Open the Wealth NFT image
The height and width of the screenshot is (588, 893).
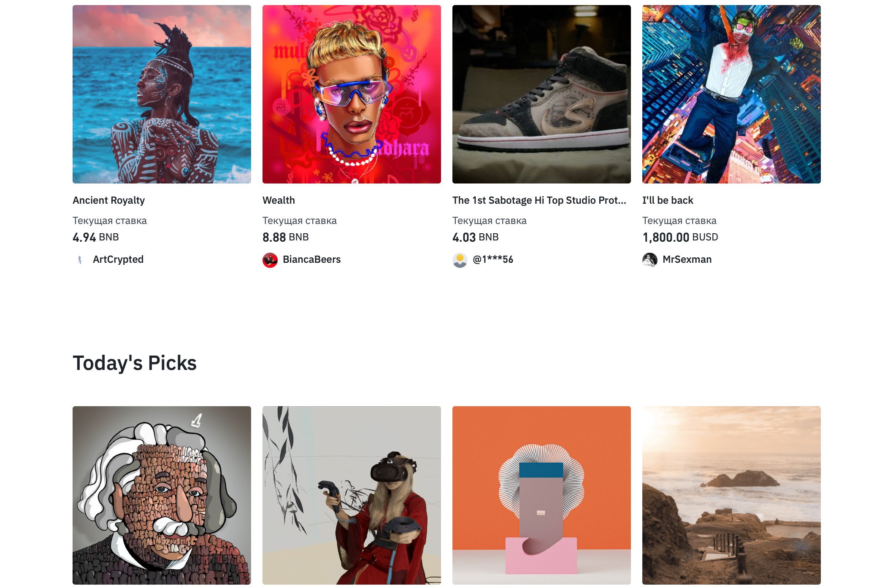(352, 94)
